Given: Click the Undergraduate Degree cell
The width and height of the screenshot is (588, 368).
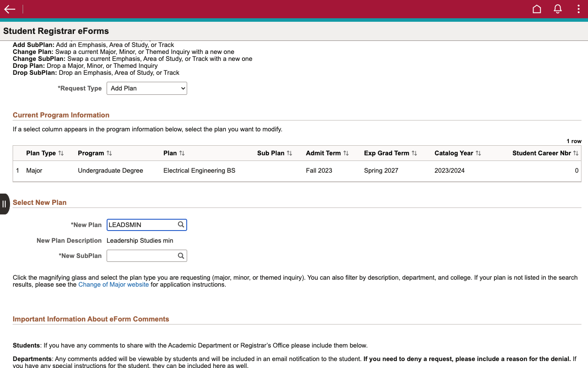Looking at the screenshot, I should (111, 171).
